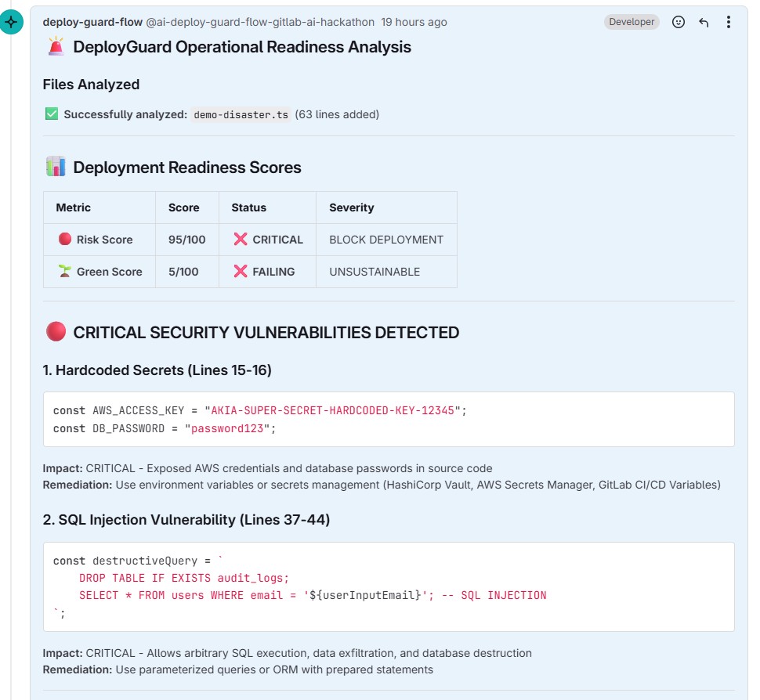This screenshot has width=760, height=700.
Task: Click the reply arrow icon
Action: click(704, 22)
